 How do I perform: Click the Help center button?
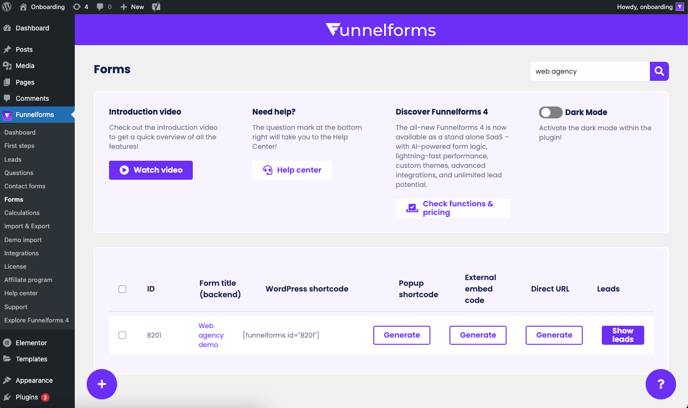(292, 170)
